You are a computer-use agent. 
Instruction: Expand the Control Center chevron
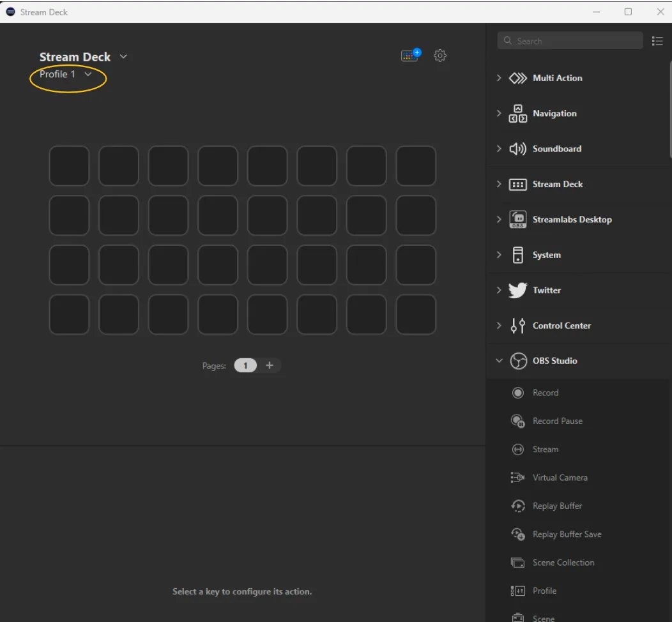[x=499, y=326]
